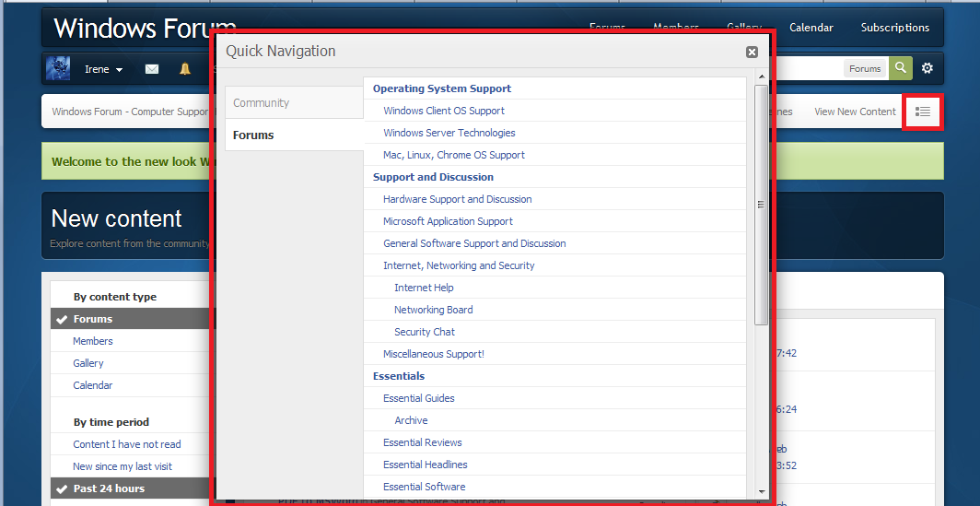This screenshot has width=980, height=506.
Task: Open Subscriptions in top navigation
Action: click(x=895, y=28)
